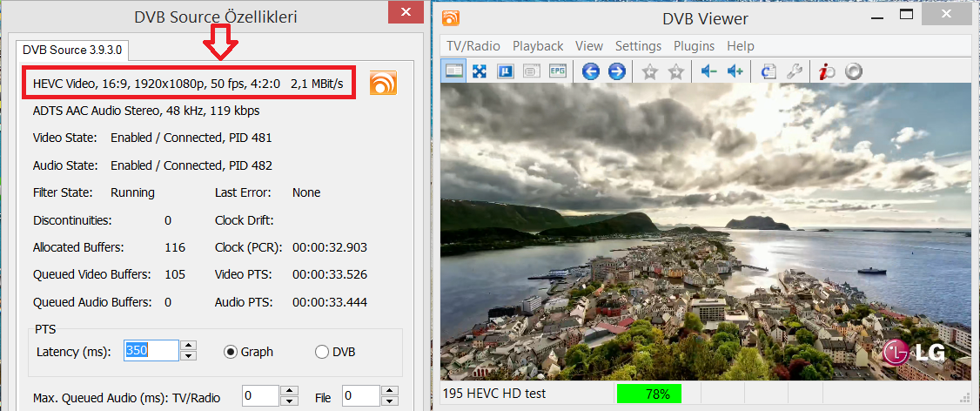This screenshot has width=980, height=411.
Task: Click the Video PTS value 00:00:33.526
Action: (329, 274)
